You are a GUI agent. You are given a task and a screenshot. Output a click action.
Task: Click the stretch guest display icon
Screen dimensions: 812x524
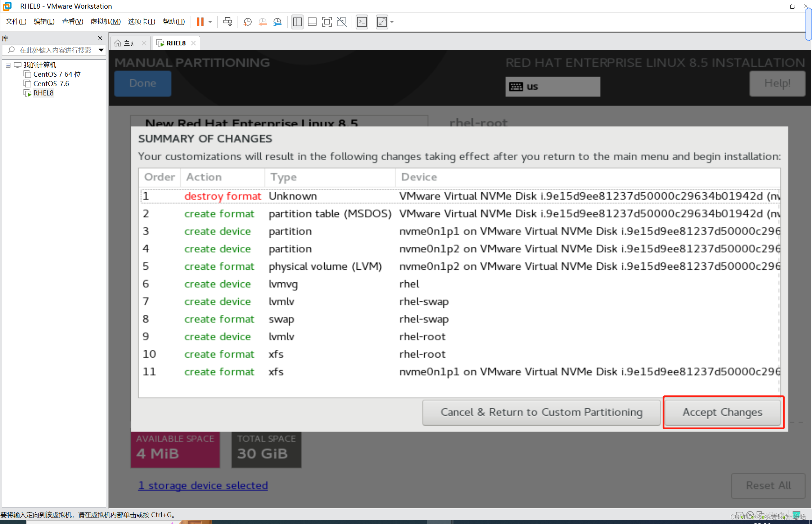[x=382, y=22]
